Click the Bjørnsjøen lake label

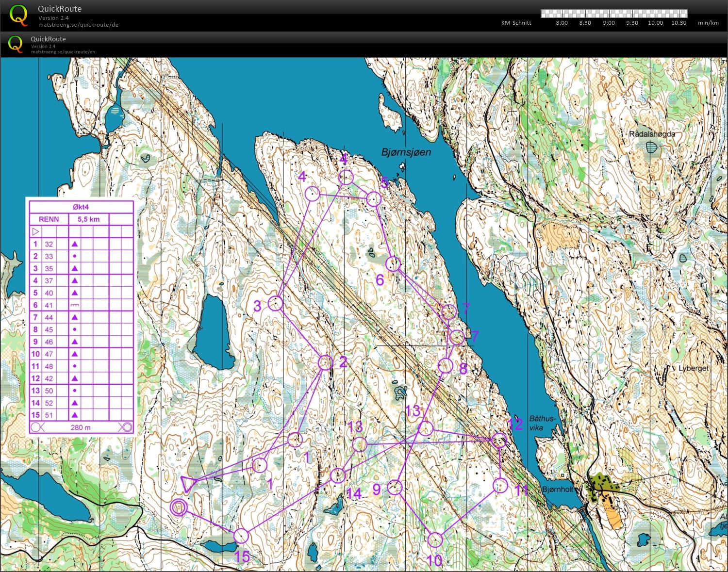406,152
